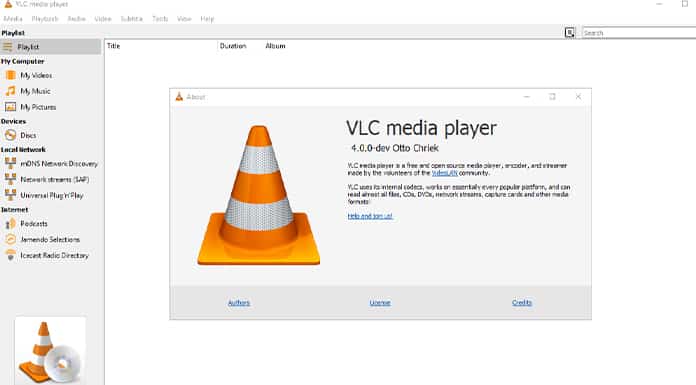Image resolution: width=696 pixels, height=385 pixels.
Task: Follow the 'Help and join us!' link
Action: (x=370, y=216)
